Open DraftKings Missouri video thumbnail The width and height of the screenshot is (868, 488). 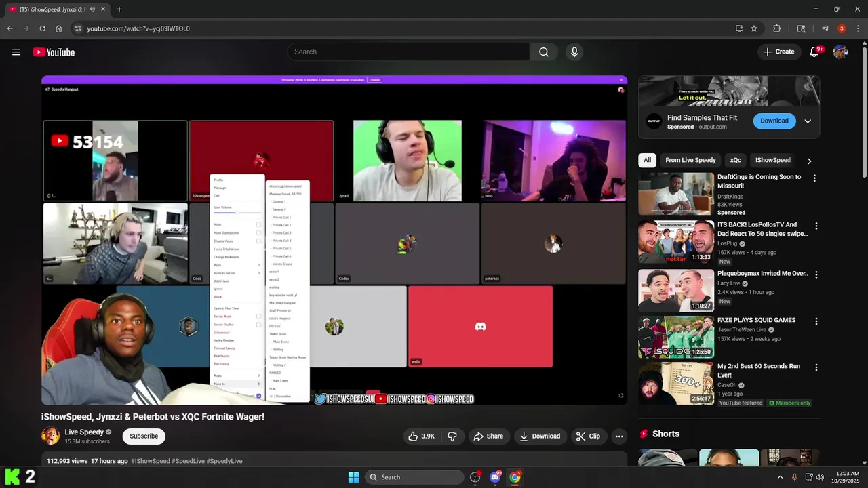pos(676,194)
